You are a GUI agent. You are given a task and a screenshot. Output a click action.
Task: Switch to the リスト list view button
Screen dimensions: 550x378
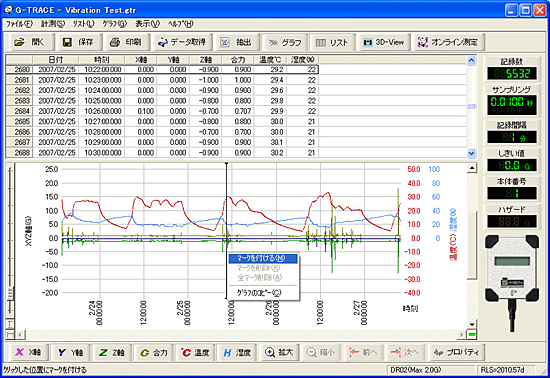[332, 42]
